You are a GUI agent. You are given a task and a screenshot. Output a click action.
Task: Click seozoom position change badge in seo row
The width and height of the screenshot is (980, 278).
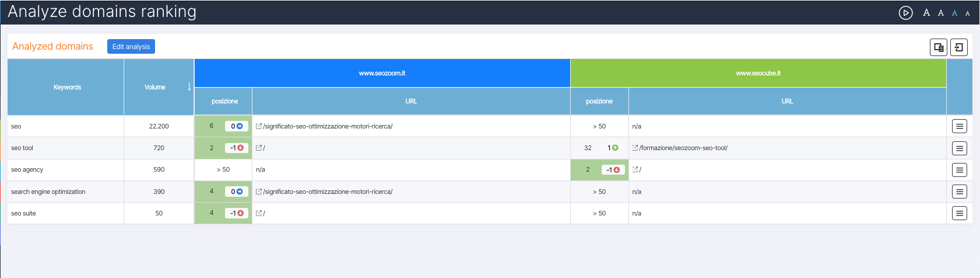237,126
